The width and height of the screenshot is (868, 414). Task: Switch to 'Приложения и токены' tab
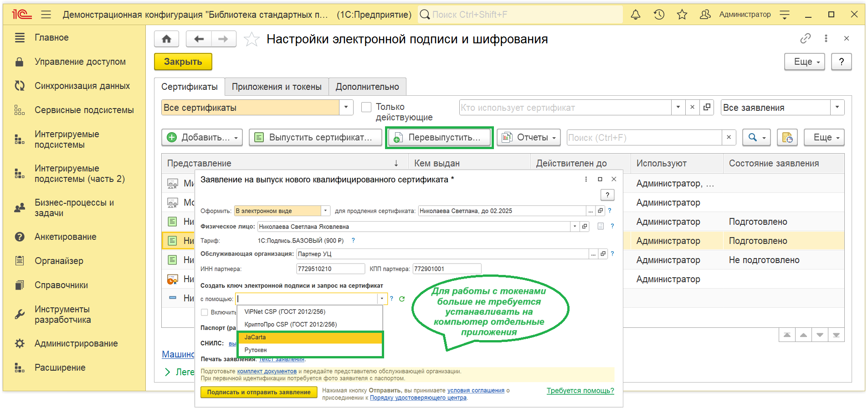pos(277,87)
